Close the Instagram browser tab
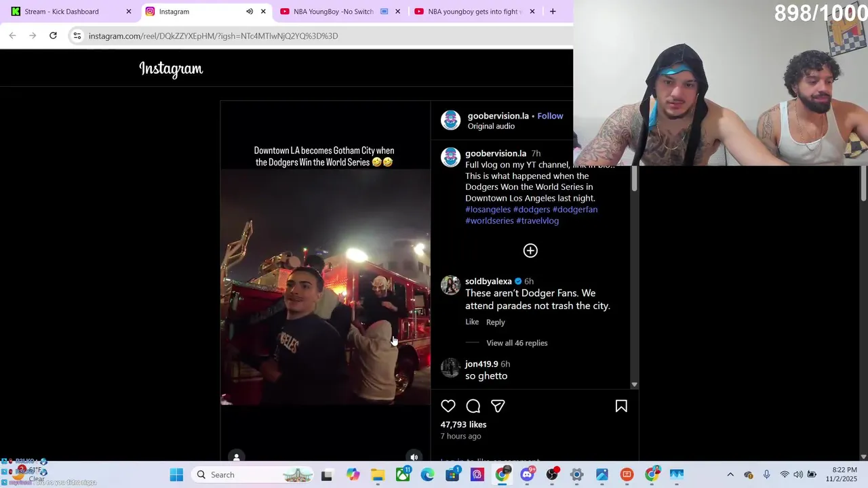 pyautogui.click(x=263, y=12)
